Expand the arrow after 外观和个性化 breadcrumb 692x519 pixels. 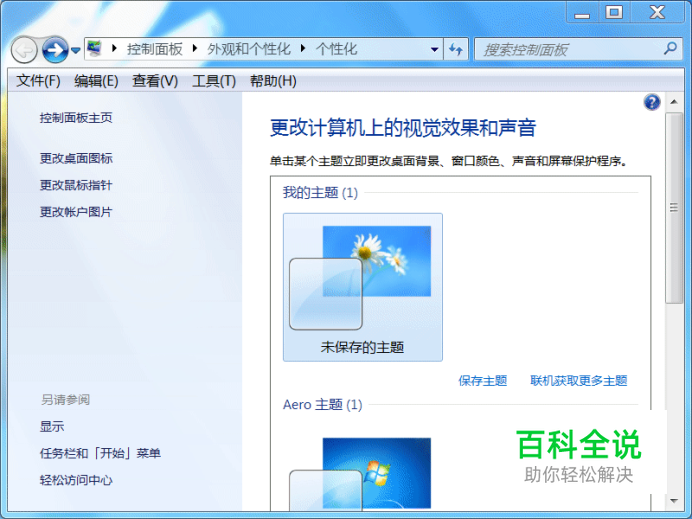pos(303,49)
